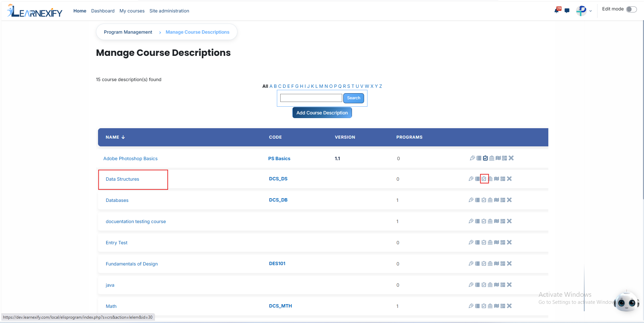Filter the list by letter M
This screenshot has width=644, height=323.
321,86
